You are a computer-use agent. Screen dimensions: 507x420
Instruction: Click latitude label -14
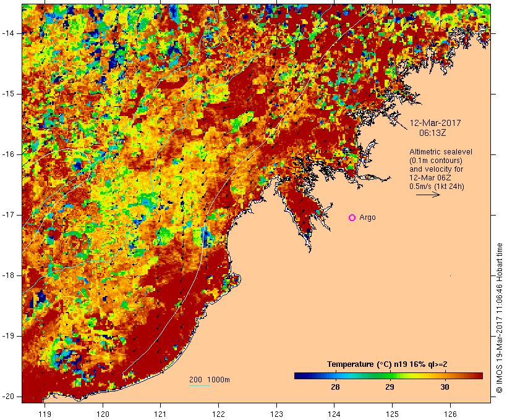(8, 33)
